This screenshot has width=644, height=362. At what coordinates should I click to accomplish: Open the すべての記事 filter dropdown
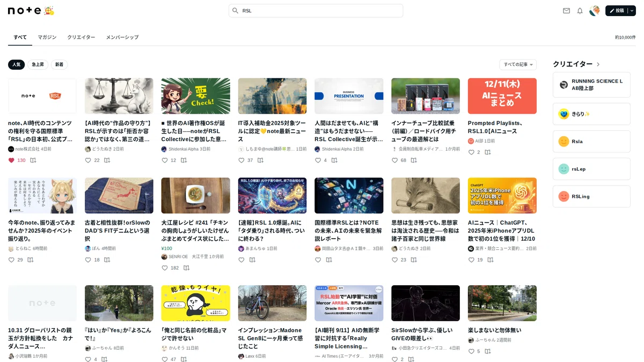click(x=518, y=64)
